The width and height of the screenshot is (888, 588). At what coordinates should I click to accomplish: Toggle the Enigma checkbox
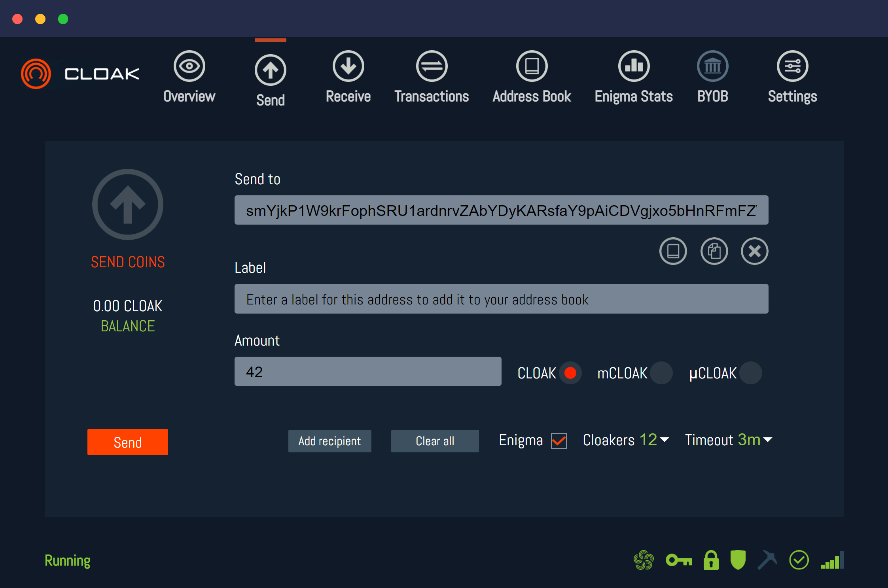point(559,441)
